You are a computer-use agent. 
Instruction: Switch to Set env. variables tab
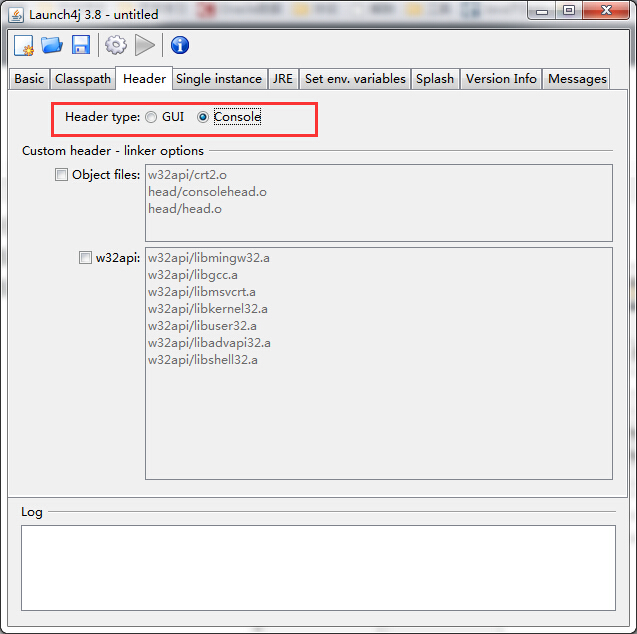[355, 78]
